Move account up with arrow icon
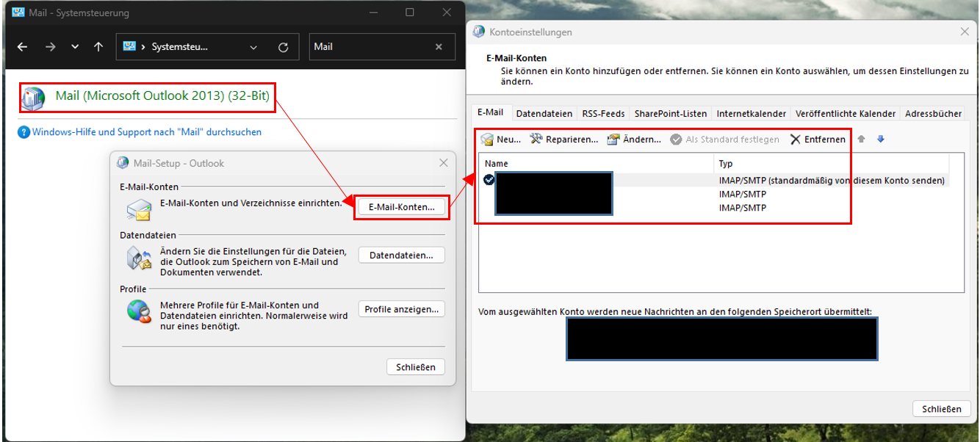 pos(862,139)
